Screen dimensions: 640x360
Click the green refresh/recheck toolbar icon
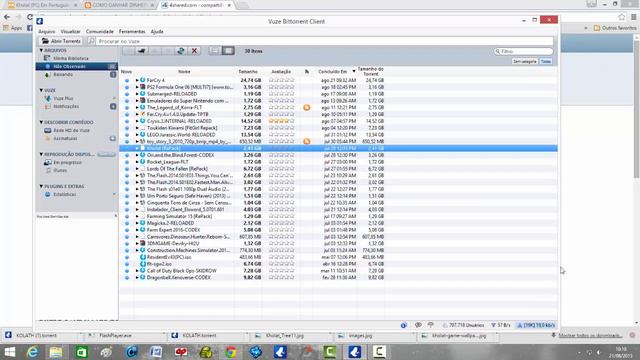pyautogui.click(x=181, y=51)
